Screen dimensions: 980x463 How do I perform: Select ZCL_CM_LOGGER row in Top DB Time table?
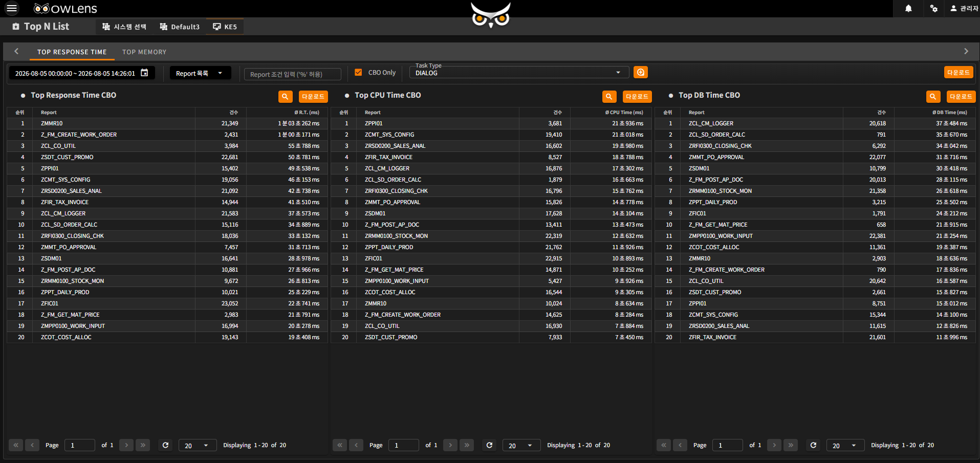point(815,123)
